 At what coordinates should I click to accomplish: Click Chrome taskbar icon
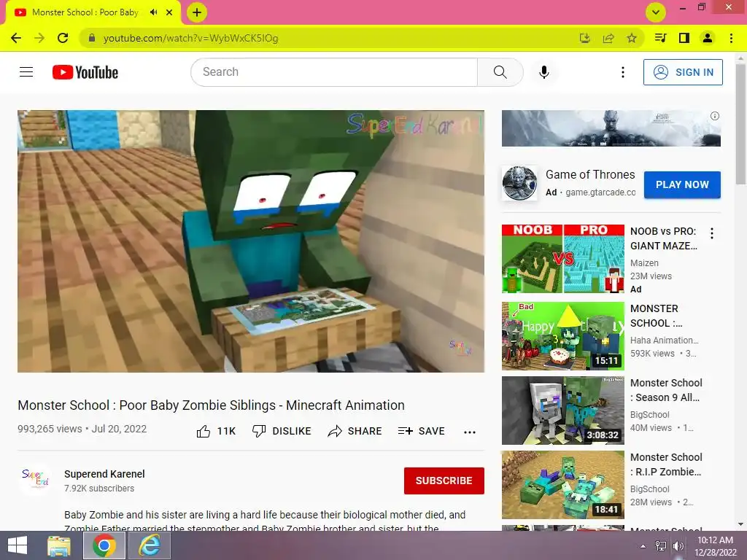pos(104,545)
